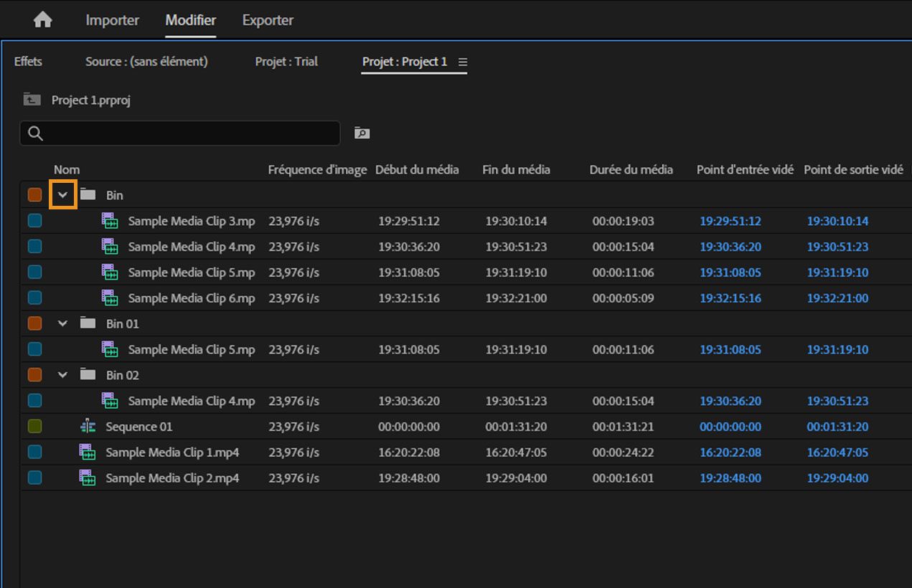Click the Sample Media Clip 1.mp4 clip icon
The width and height of the screenshot is (912, 588).
click(88, 452)
